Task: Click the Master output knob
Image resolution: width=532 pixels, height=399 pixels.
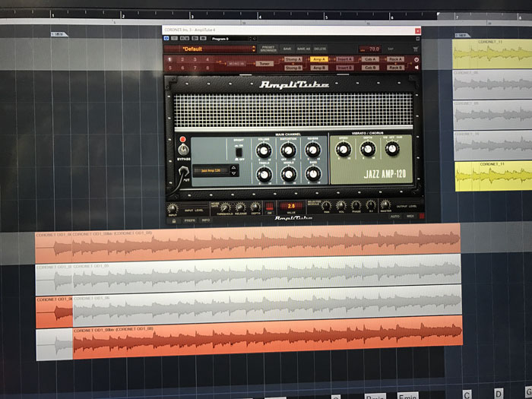Action: pyautogui.click(x=385, y=204)
